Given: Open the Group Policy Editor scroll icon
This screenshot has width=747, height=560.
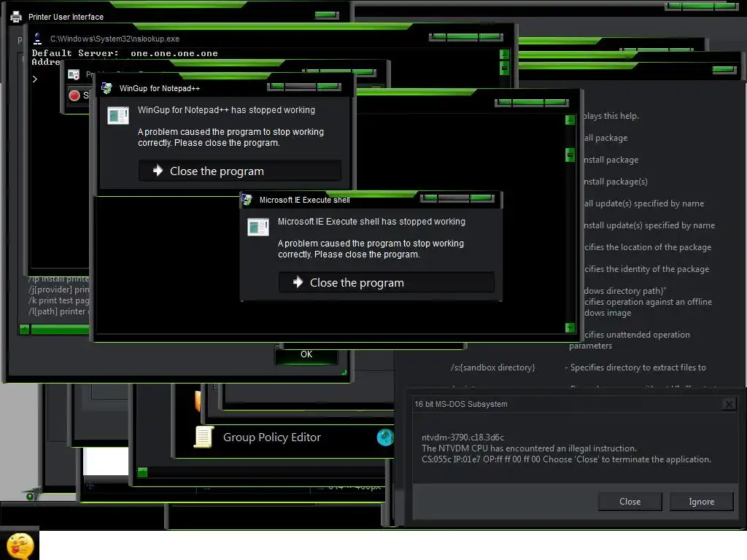Looking at the screenshot, I should (203, 437).
